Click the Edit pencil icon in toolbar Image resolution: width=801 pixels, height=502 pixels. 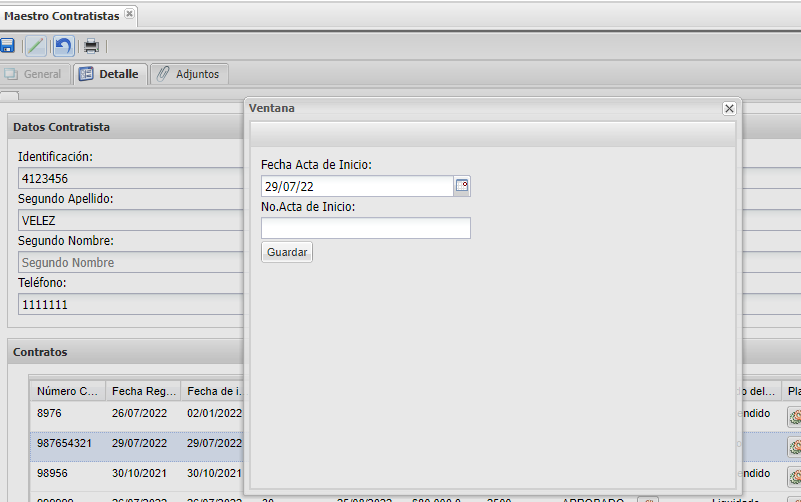click(x=36, y=46)
